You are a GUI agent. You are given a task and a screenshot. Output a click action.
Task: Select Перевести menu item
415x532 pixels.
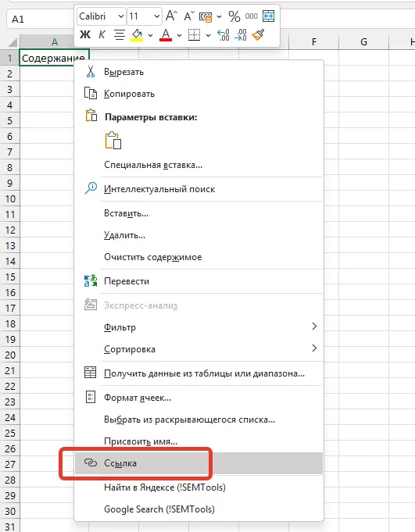click(x=199, y=281)
